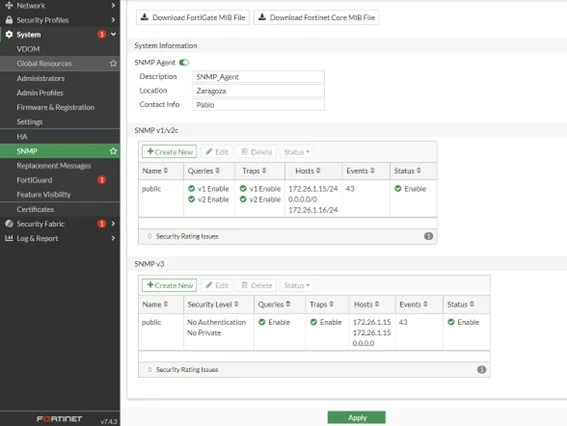
Task: Favorite Global Resources star icon
Action: pyautogui.click(x=113, y=63)
